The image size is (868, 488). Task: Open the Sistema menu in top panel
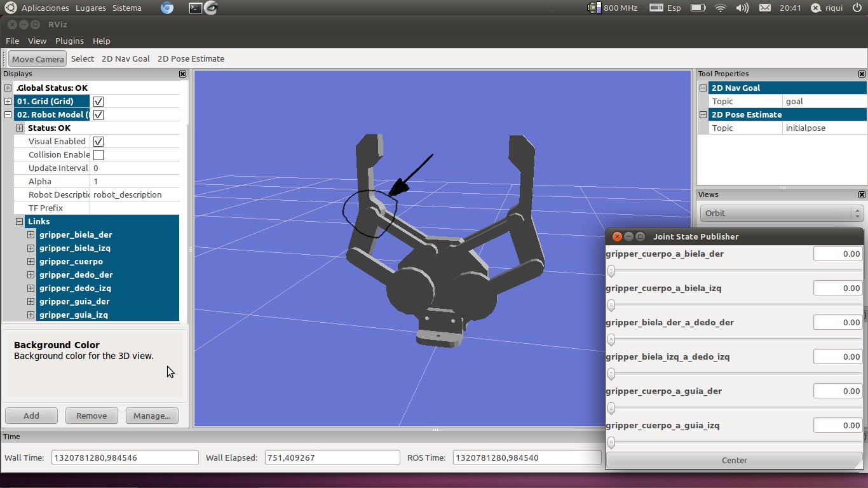coord(127,8)
